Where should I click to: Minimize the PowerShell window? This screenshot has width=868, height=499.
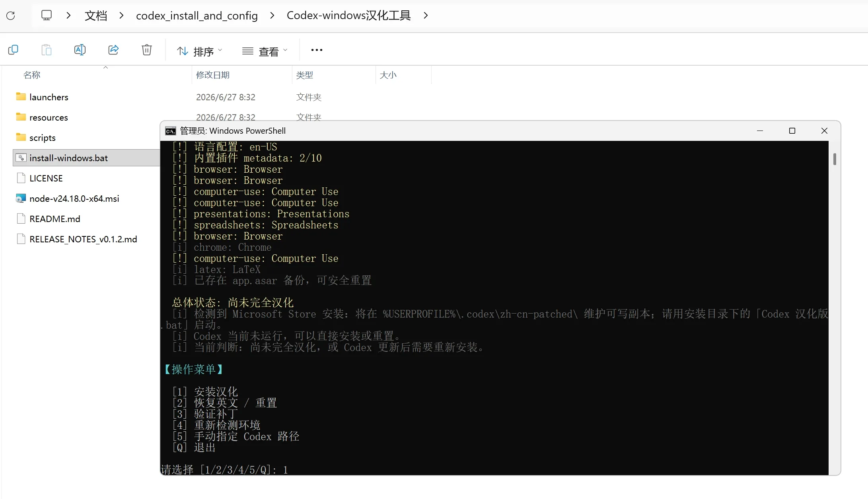tap(760, 131)
